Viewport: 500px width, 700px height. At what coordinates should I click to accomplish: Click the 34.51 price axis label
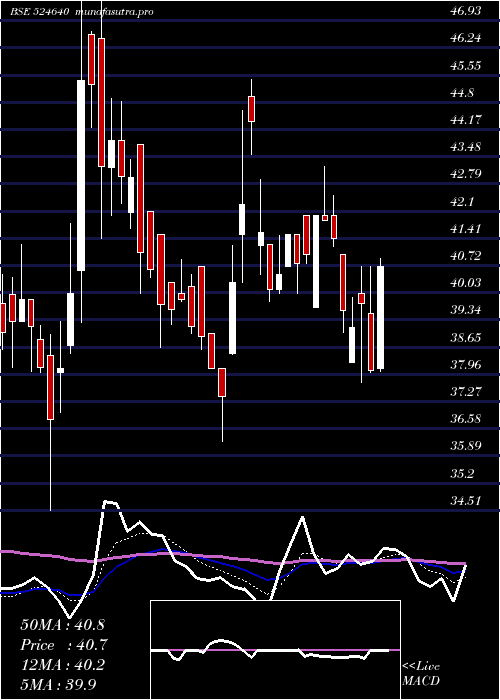(x=466, y=500)
